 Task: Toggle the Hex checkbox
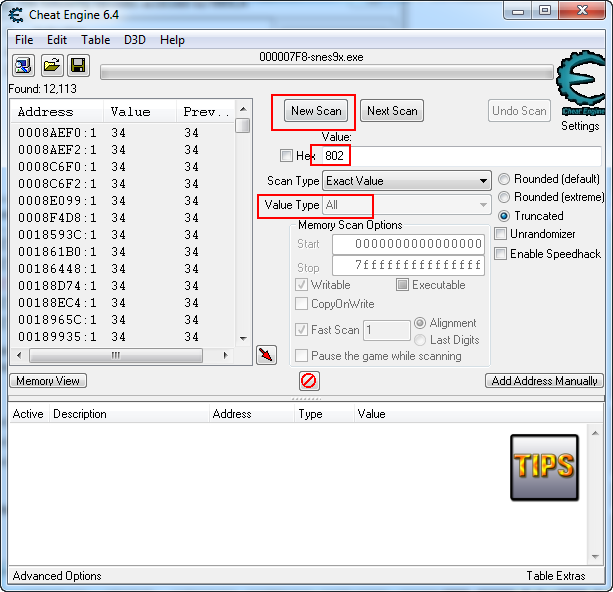[286, 156]
